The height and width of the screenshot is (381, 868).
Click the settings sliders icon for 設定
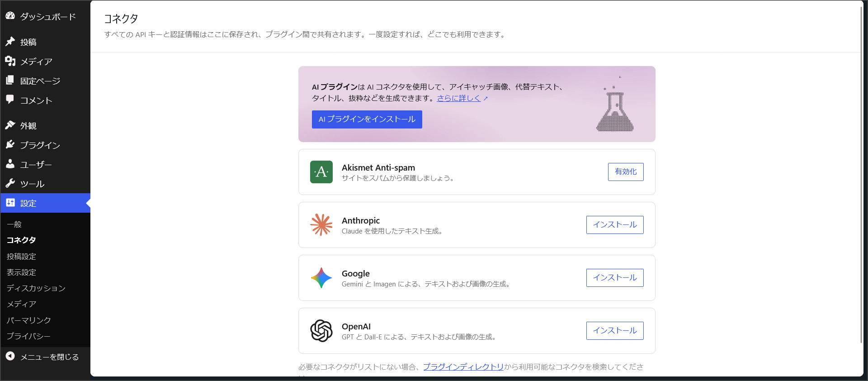tap(10, 203)
